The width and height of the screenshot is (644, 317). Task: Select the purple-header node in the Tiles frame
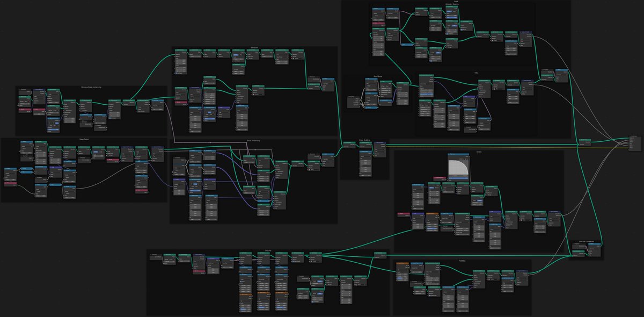point(470,102)
